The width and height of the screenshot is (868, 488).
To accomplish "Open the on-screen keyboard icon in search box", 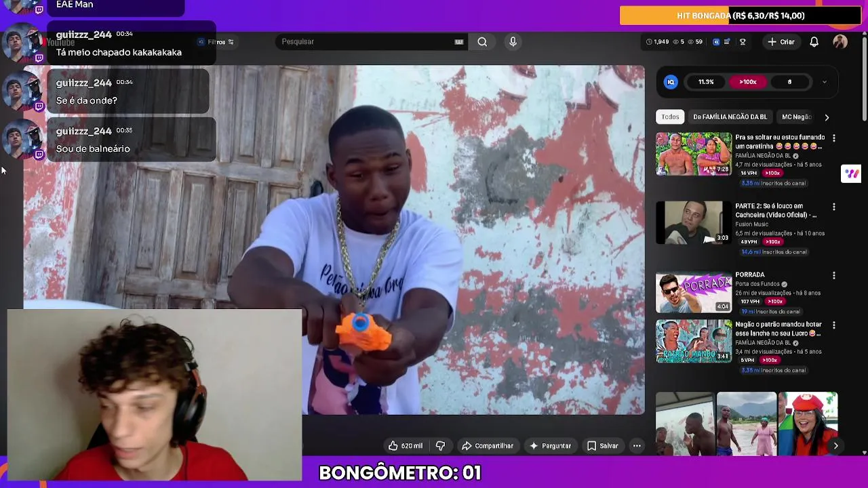I will coord(459,42).
